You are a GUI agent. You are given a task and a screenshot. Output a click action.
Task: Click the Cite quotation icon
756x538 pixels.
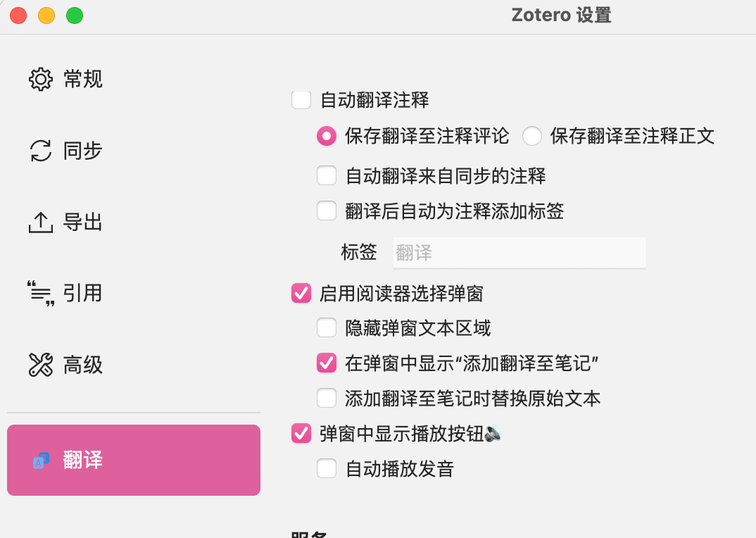pyautogui.click(x=41, y=293)
